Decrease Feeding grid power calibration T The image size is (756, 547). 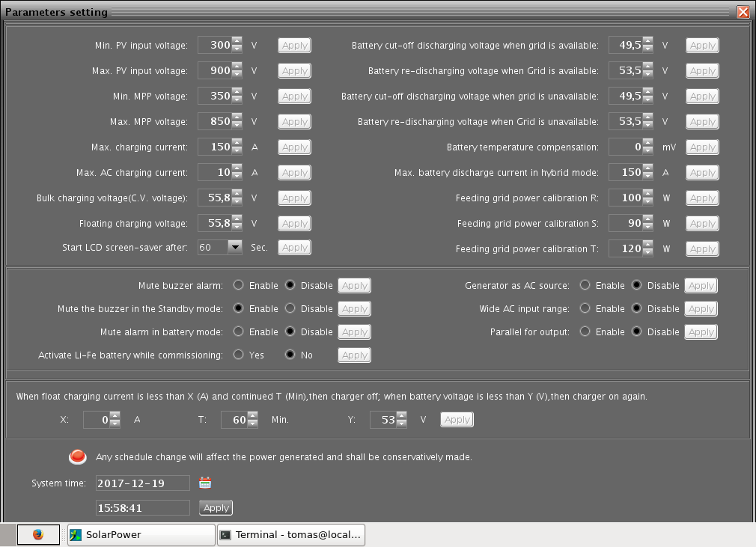[x=648, y=253]
